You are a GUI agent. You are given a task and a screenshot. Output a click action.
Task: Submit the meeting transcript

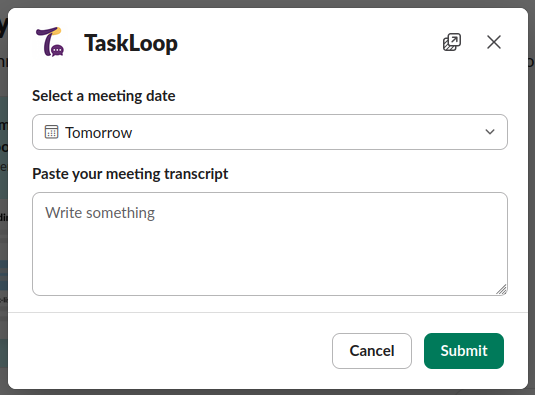tap(464, 351)
